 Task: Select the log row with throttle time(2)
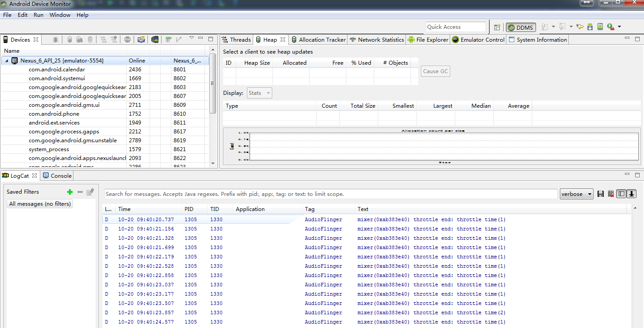tap(367, 313)
